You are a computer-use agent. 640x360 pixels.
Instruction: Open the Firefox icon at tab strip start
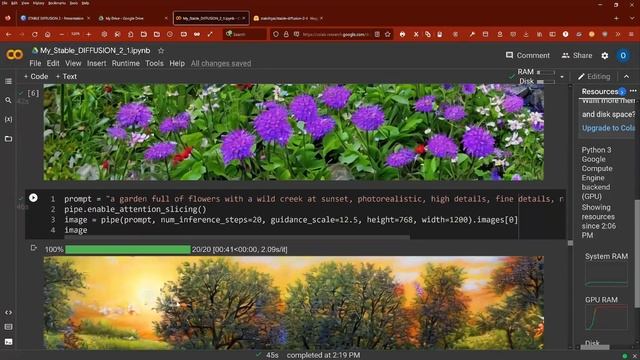(8, 18)
